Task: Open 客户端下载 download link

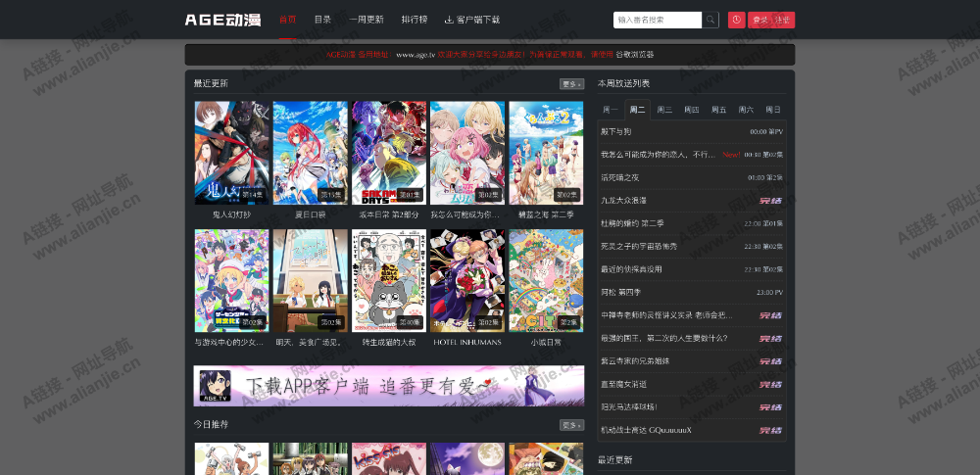Action: (472, 20)
